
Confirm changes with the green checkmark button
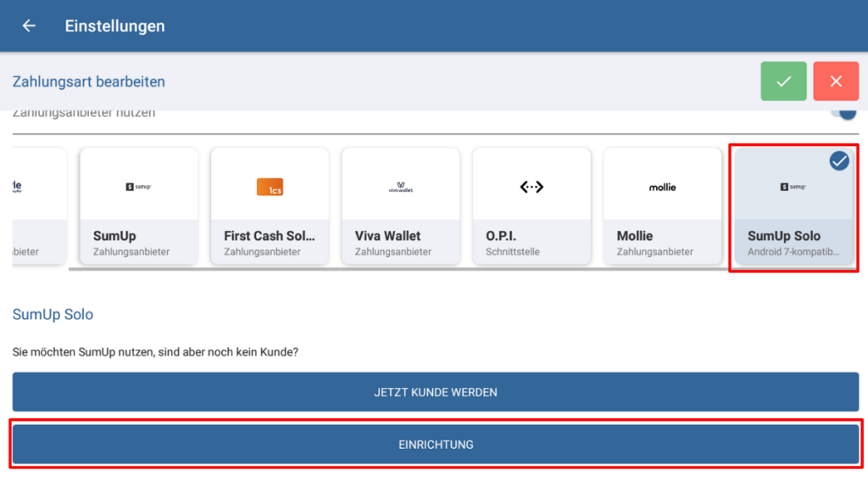click(x=783, y=81)
